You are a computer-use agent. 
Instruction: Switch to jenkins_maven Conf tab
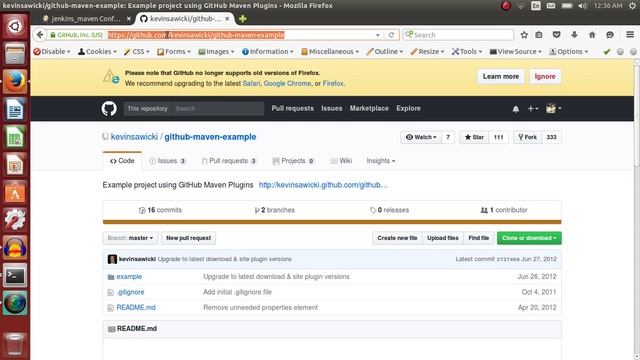[x=86, y=19]
